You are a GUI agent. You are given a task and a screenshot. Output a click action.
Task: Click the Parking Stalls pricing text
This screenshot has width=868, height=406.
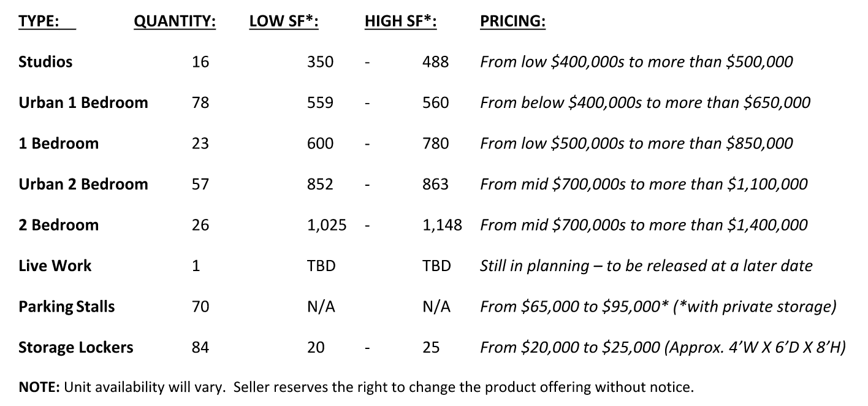[x=658, y=307]
